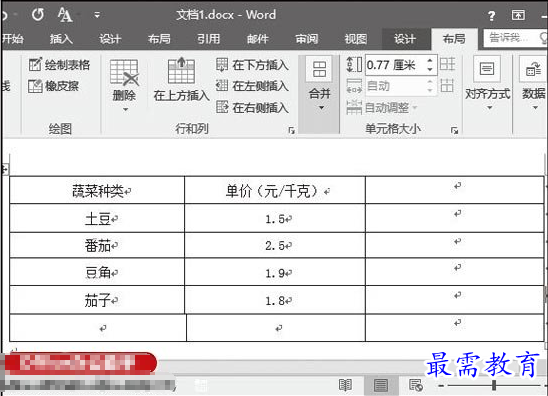Click the Insert Above (在上方插入) icon
The height and width of the screenshot is (396, 548).
click(181, 71)
